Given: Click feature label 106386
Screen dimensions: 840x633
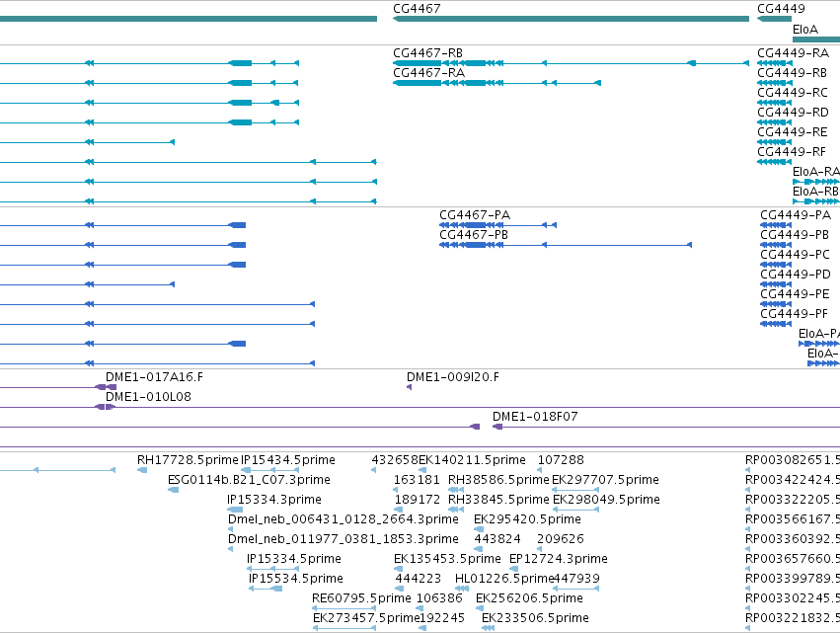Looking at the screenshot, I should [x=439, y=598].
